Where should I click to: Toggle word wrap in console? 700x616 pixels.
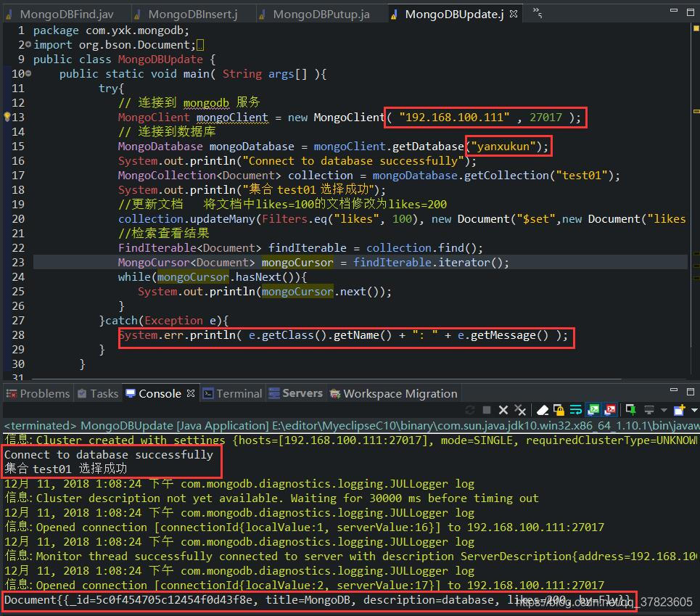(576, 410)
